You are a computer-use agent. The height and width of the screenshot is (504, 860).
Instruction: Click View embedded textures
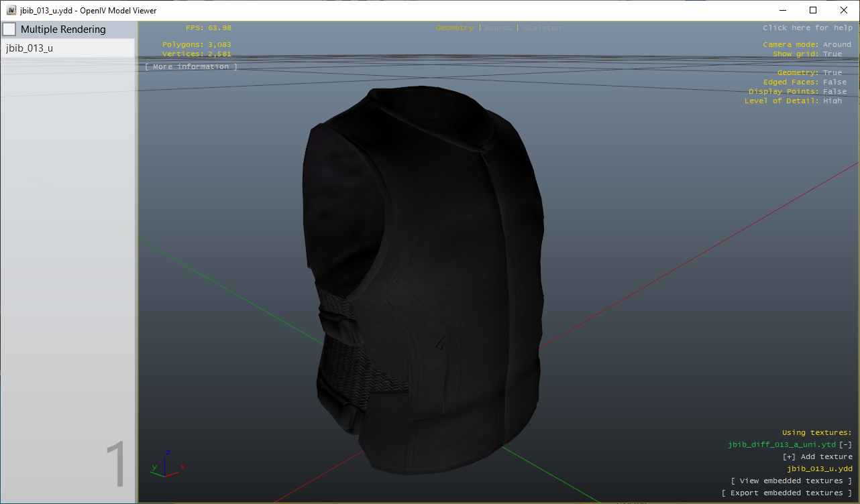point(792,481)
